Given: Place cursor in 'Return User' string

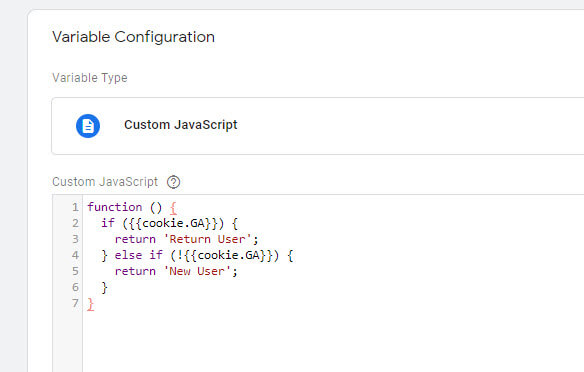Looking at the screenshot, I should (207, 239).
